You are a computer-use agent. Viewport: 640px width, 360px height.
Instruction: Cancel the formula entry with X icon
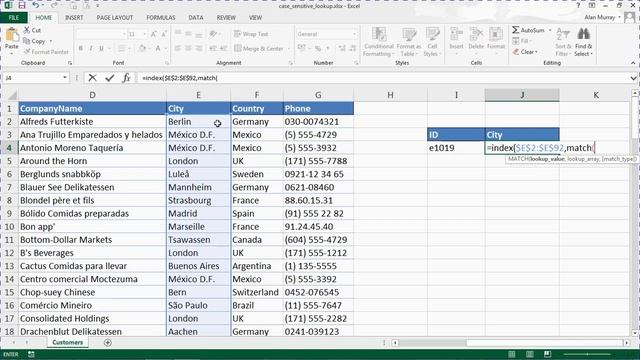(93, 78)
